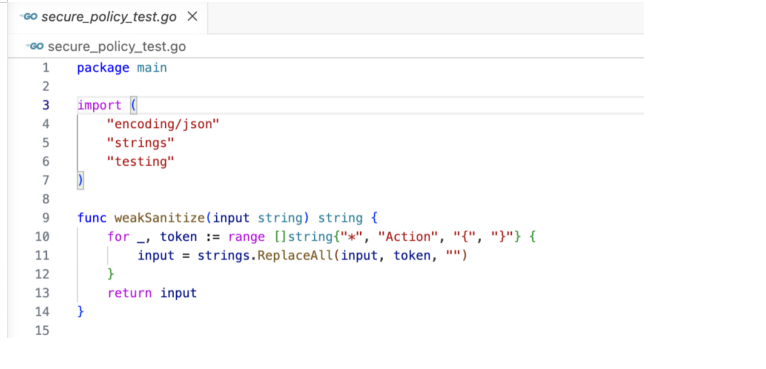Image resolution: width=766 pixels, height=369 pixels.
Task: Click the "strings" import string
Action: 141,143
